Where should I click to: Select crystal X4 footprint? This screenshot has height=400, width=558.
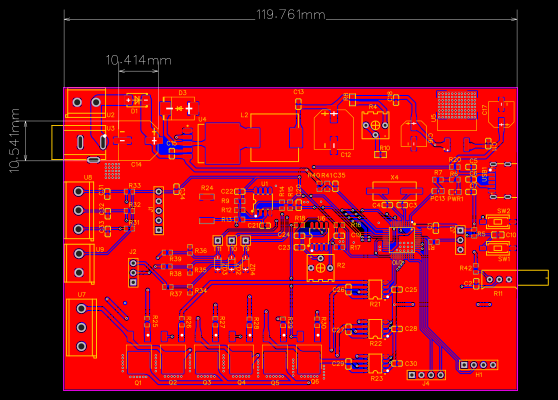pos(394,192)
